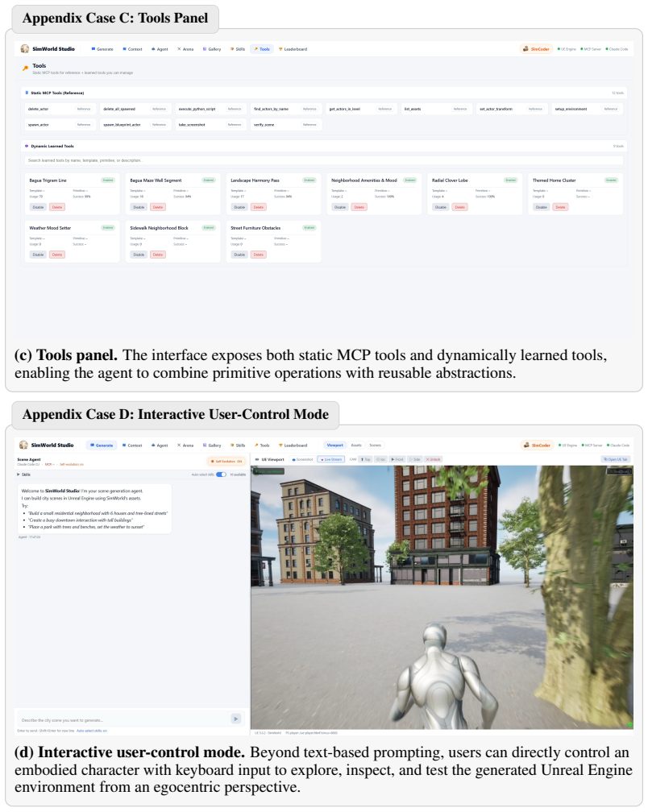648x812 pixels.
Task: Select the highlighted Tools tab in the upper screenshot
Action: click(262, 49)
